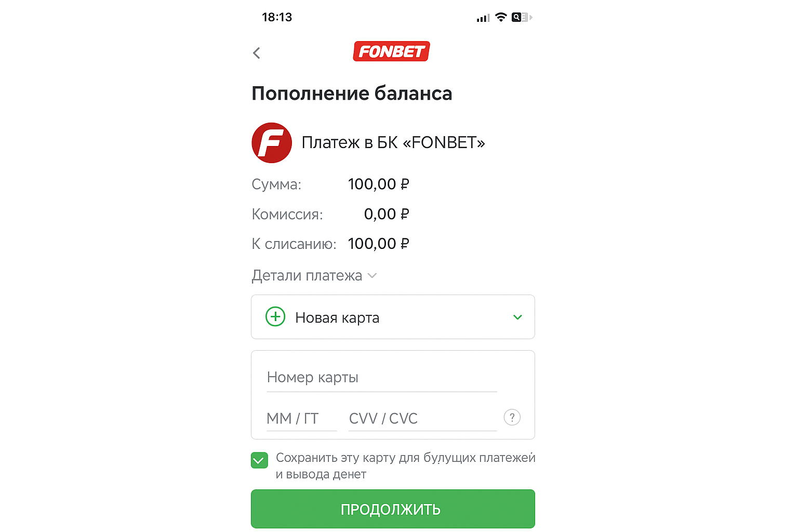Viewport: 798px width, 532px height.
Task: Click the chevron next to 'Детали платежа'
Action: tap(372, 276)
